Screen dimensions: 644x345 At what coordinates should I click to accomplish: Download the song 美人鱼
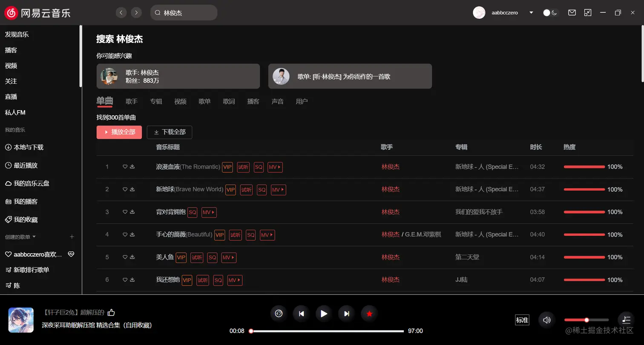coord(132,257)
